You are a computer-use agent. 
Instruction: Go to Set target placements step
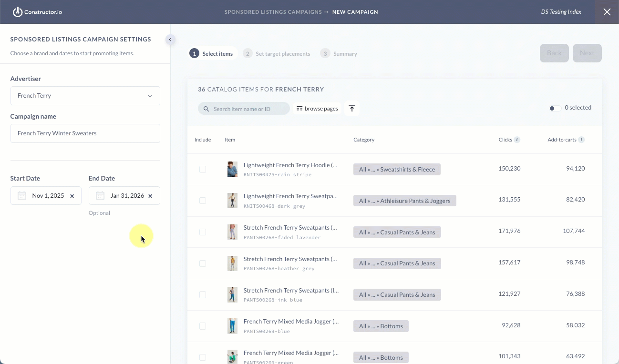[x=277, y=53]
